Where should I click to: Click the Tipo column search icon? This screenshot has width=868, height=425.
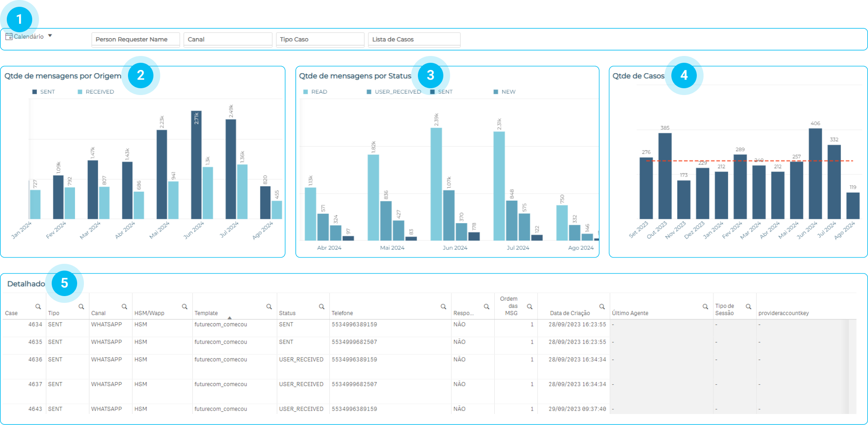click(81, 307)
